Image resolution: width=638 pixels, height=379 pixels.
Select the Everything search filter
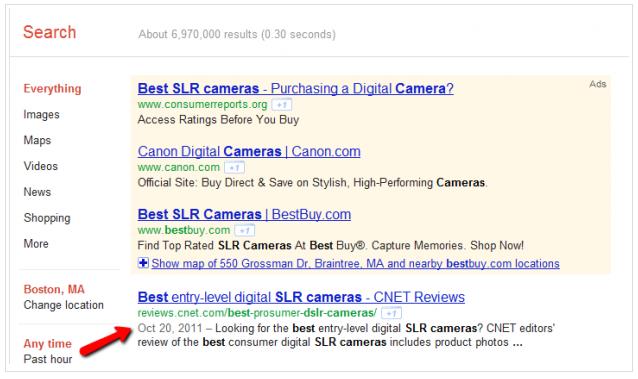pos(52,89)
